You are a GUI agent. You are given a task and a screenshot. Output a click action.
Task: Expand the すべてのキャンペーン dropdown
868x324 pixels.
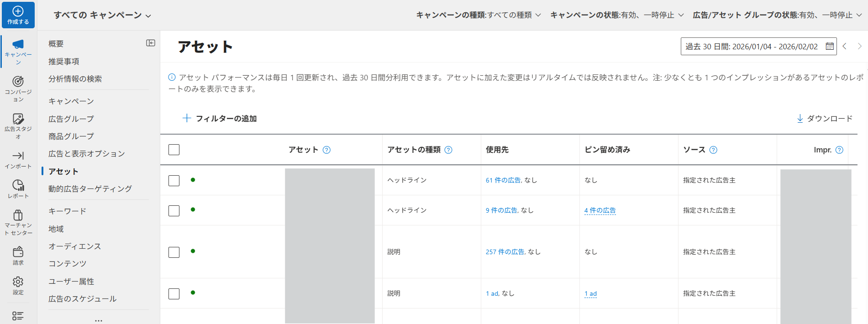pos(102,16)
